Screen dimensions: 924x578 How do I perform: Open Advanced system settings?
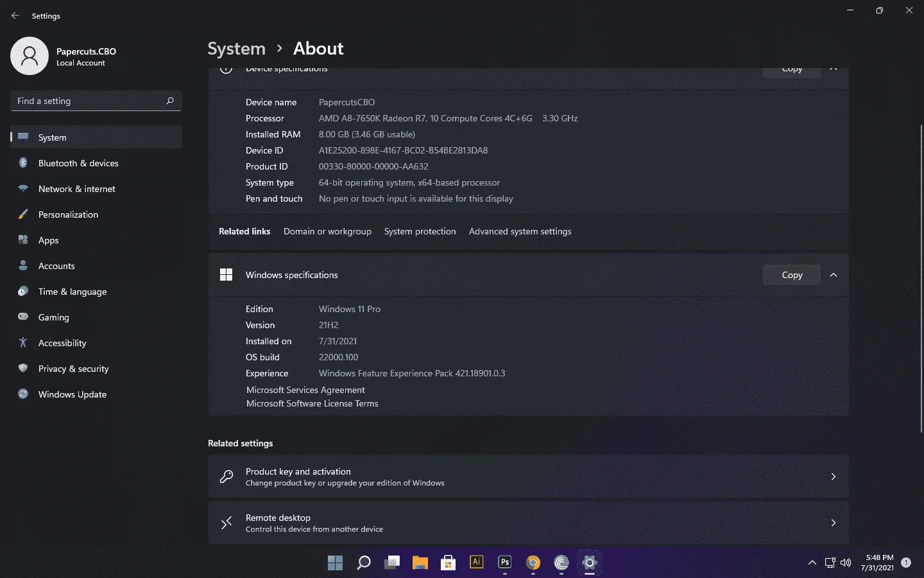click(520, 231)
